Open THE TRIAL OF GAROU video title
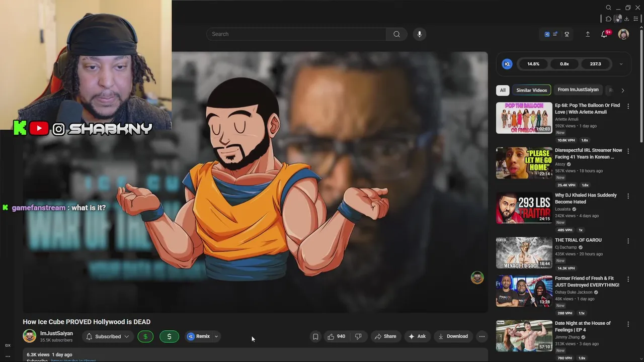The image size is (644, 362). 578,240
